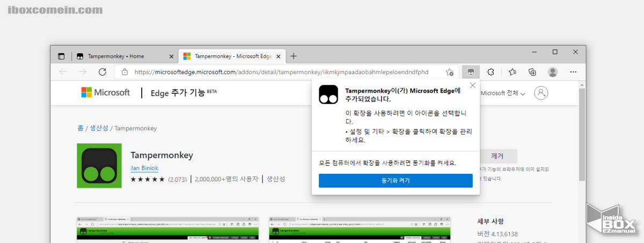Open the Extensions puzzle icon

[x=491, y=72]
